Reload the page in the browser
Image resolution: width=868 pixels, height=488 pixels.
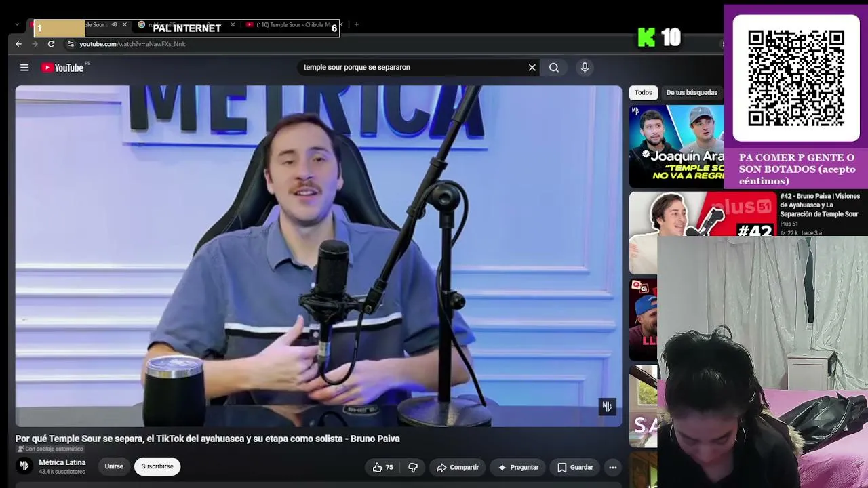tap(51, 44)
